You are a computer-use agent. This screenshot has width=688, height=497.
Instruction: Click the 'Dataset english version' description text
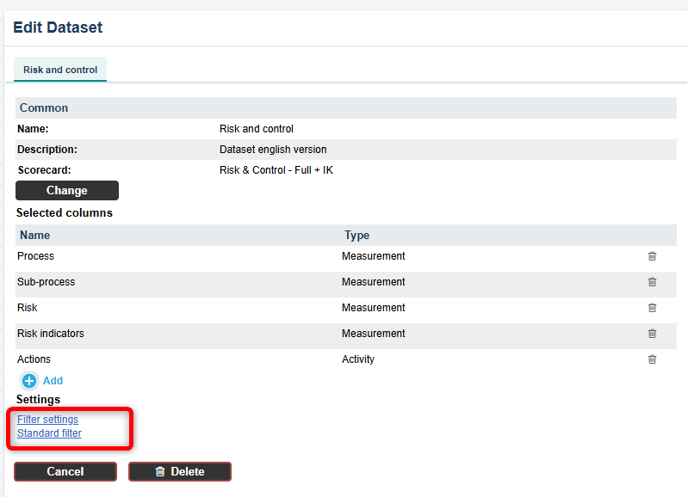[273, 150]
